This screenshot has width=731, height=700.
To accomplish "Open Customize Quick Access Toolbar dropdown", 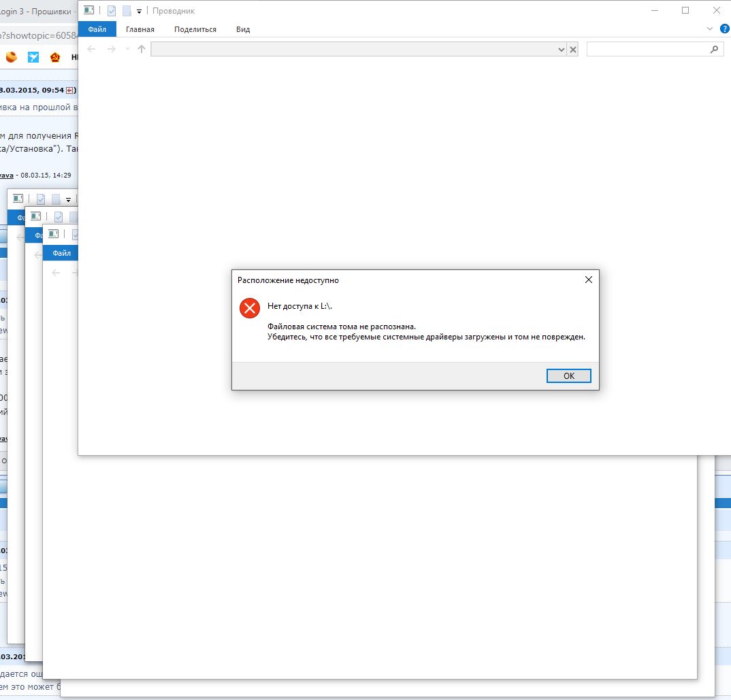I will (139, 11).
